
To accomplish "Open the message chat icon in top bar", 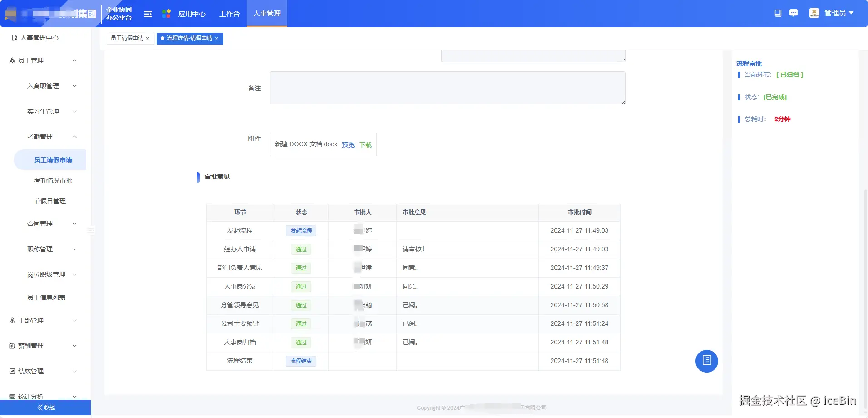I will [x=794, y=13].
